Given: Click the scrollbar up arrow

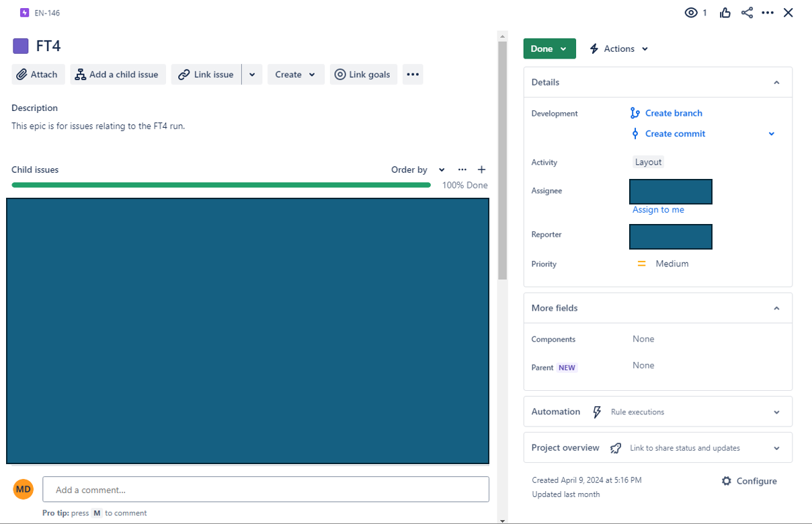Looking at the screenshot, I should tap(502, 35).
